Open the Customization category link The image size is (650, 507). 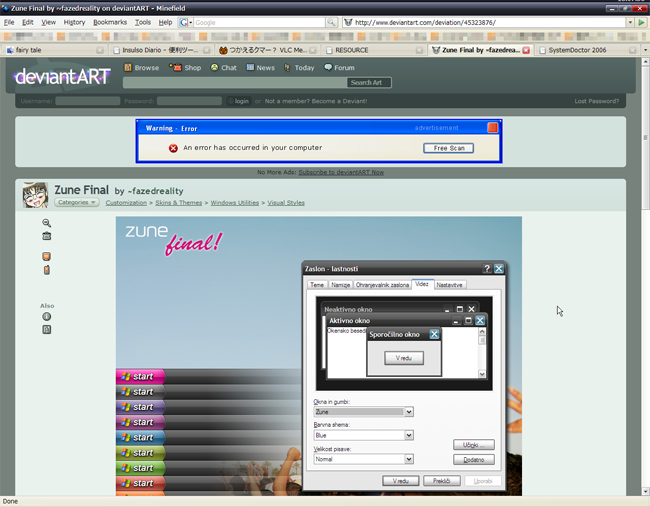[126, 203]
